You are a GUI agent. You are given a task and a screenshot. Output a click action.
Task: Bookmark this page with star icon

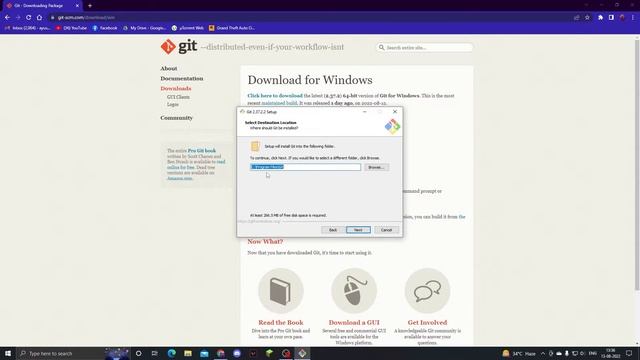(587, 18)
